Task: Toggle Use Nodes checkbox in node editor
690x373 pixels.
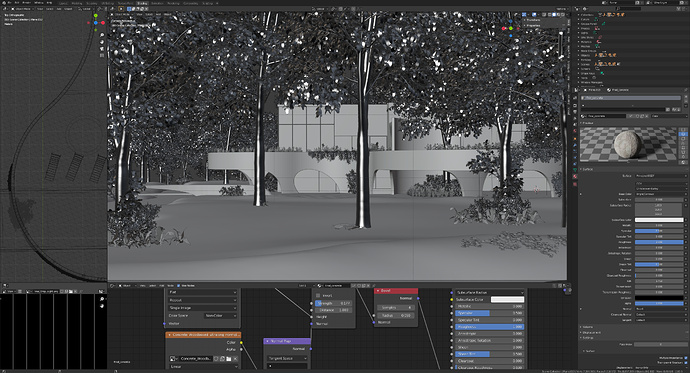Action: pos(179,285)
